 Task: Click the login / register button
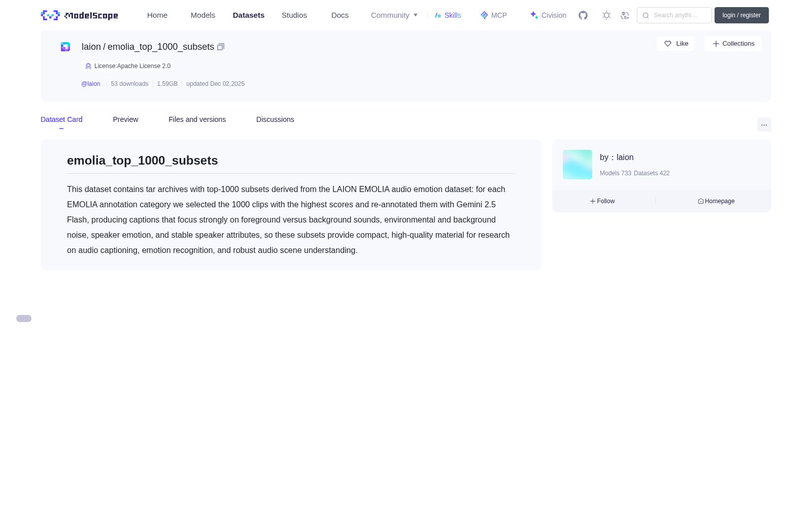pos(741,15)
